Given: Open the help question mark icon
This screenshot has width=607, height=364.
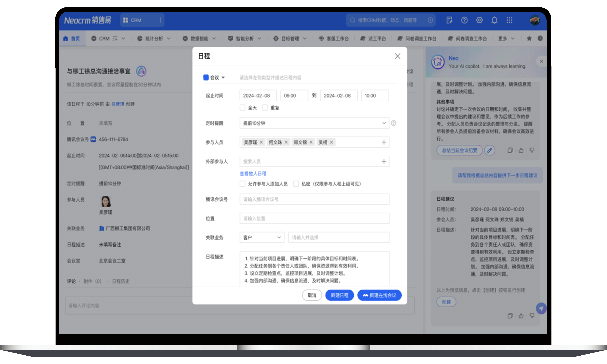Looking at the screenshot, I should (x=464, y=20).
